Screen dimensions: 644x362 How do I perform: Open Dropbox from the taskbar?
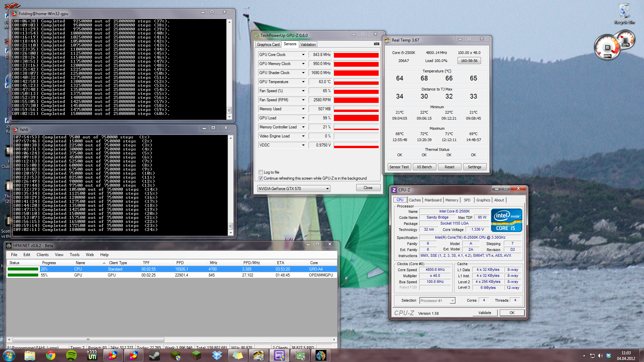coord(217,355)
